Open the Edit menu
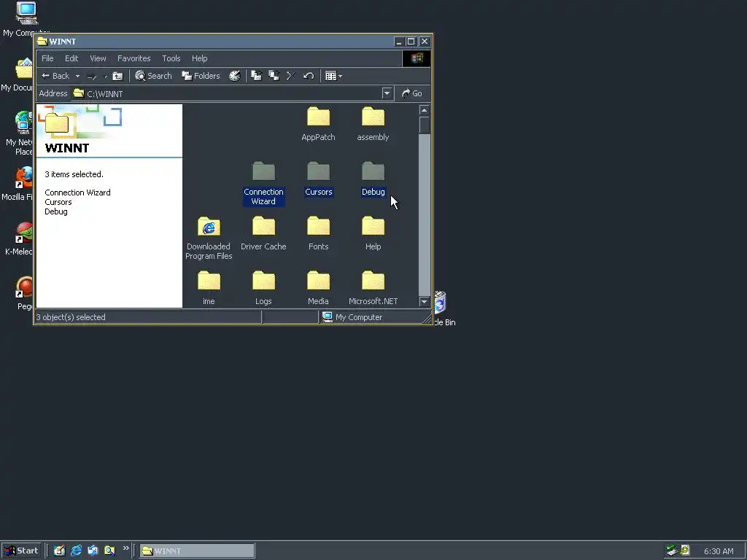 (71, 58)
